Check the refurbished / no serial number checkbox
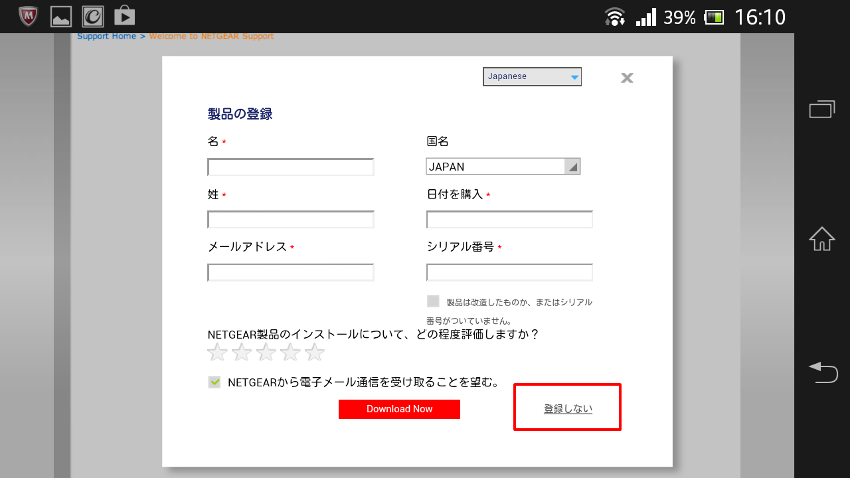Viewport: 850px width, 478px height. (x=433, y=301)
